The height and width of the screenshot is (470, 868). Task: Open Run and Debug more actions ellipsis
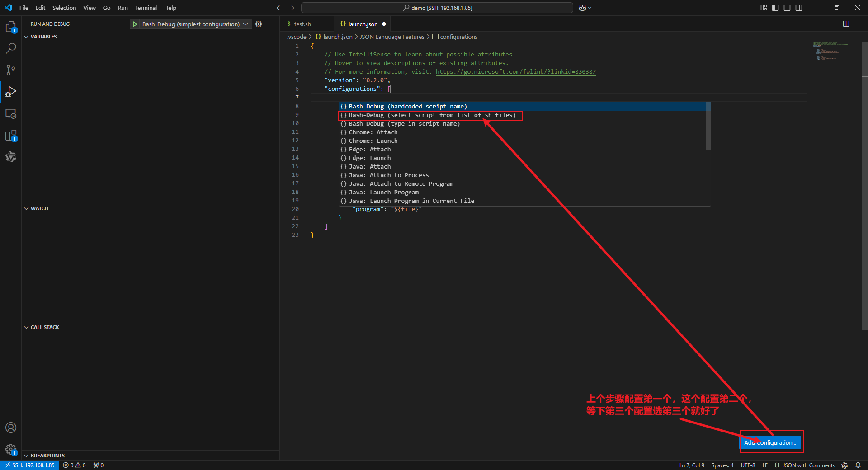[x=270, y=24]
